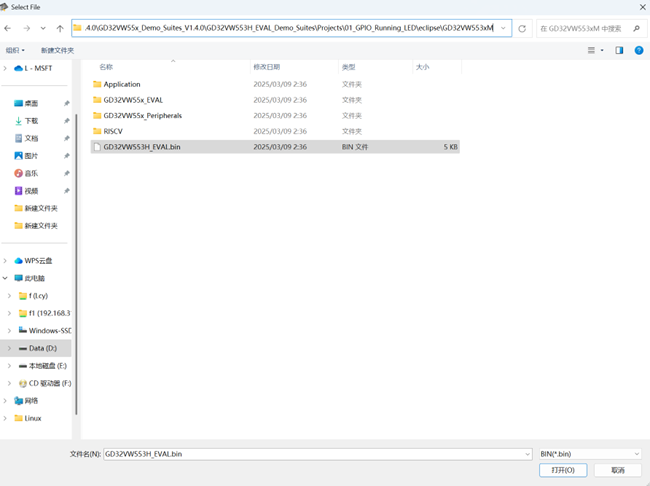Open the Windows-SSD drive in sidebar
The image size is (650, 486).
tap(49, 330)
